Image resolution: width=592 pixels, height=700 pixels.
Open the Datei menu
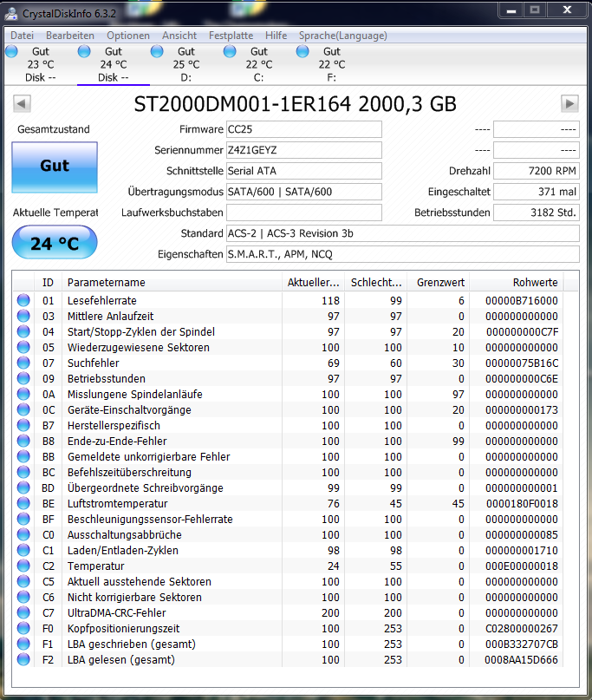point(22,36)
